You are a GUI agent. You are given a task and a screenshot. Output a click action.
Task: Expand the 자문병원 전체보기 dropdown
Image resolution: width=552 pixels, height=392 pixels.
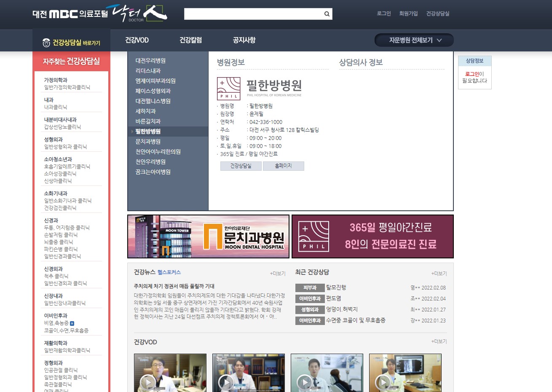pyautogui.click(x=414, y=40)
